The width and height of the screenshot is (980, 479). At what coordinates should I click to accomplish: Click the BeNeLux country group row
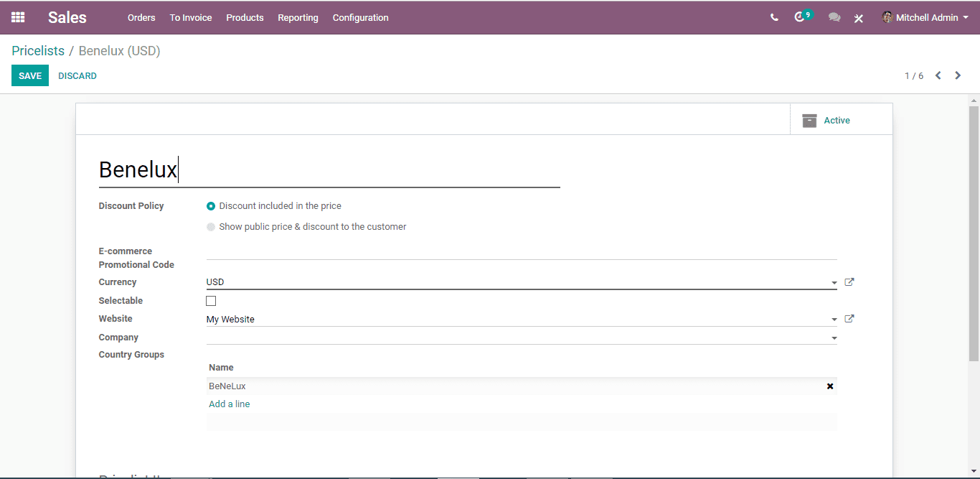(522, 386)
